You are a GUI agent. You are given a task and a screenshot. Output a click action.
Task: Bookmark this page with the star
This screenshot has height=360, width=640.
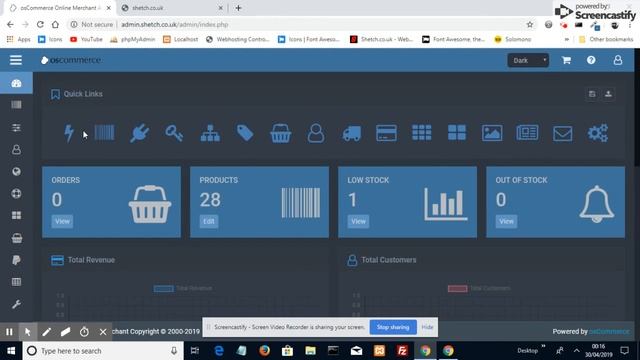click(x=530, y=24)
